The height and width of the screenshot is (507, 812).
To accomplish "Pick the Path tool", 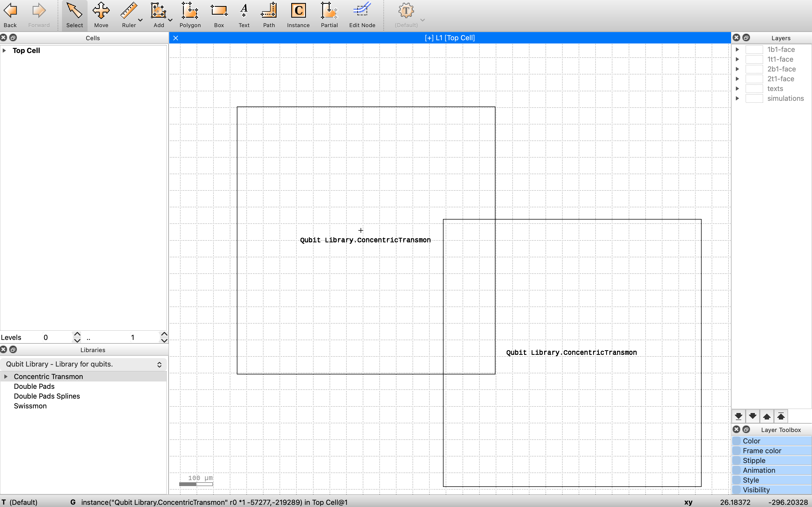I will point(269,15).
